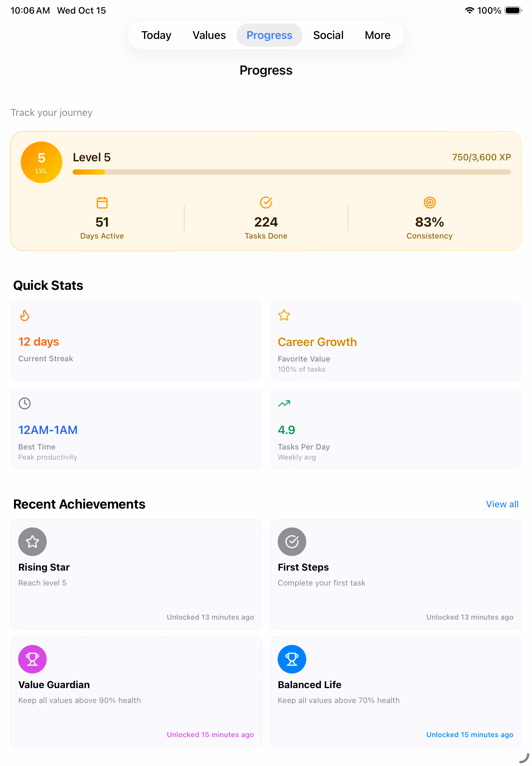Go to the Social tab
The image size is (532, 766).
(328, 35)
